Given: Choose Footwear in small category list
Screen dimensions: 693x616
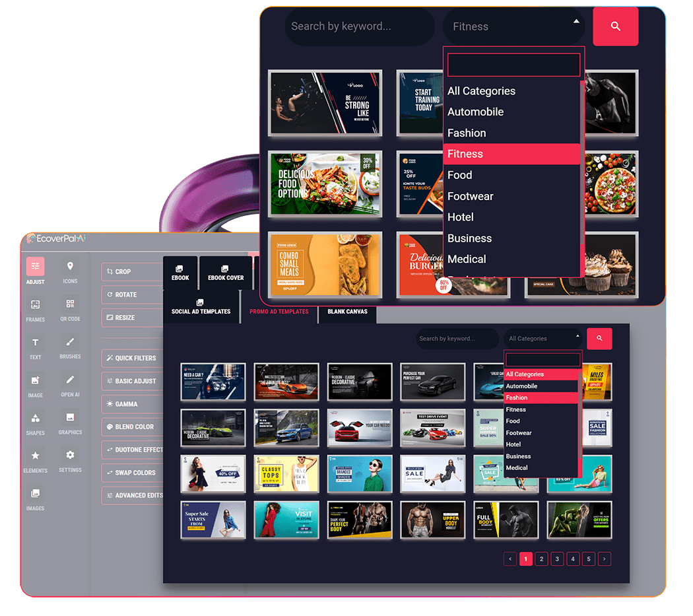Looking at the screenshot, I should [x=541, y=433].
